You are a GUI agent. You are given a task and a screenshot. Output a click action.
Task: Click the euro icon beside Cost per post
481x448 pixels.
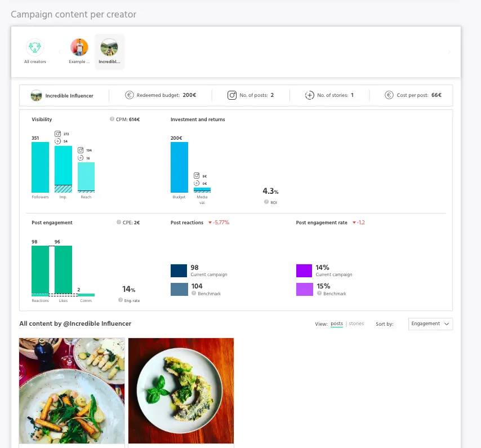pyautogui.click(x=389, y=95)
